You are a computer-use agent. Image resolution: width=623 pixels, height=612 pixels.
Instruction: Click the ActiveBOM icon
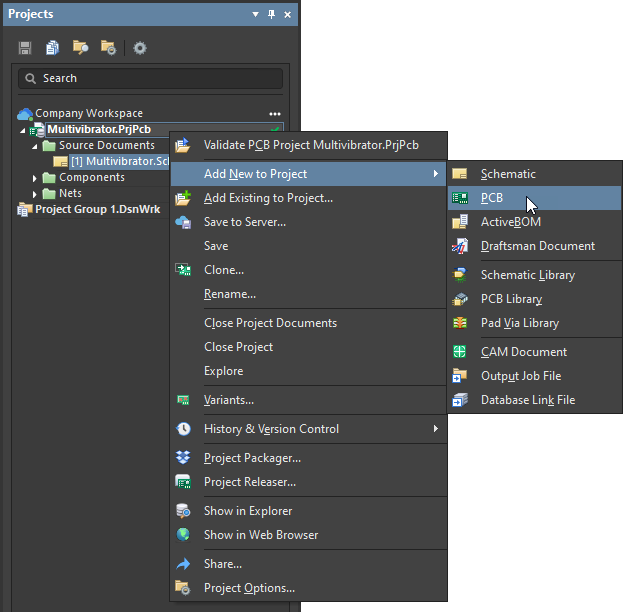tap(460, 222)
